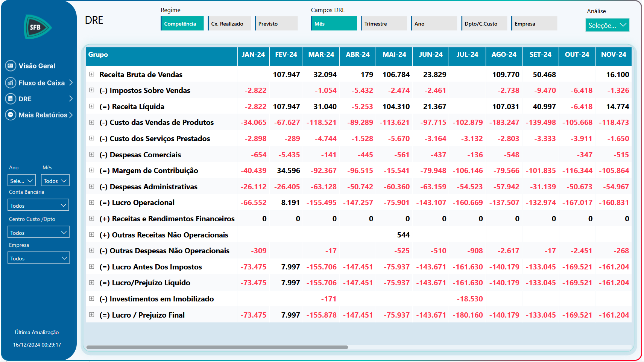Select the Cx. Realizado regime option

[229, 23]
